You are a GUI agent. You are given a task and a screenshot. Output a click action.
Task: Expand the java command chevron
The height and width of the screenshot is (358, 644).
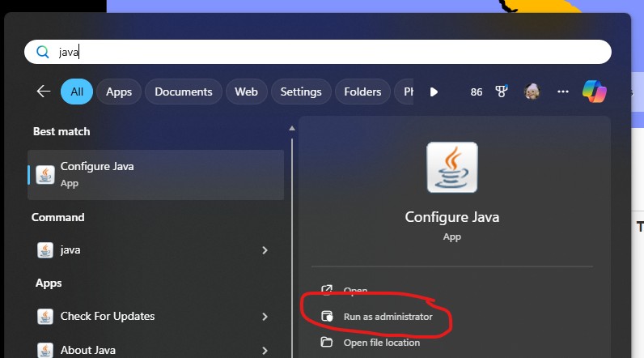265,250
